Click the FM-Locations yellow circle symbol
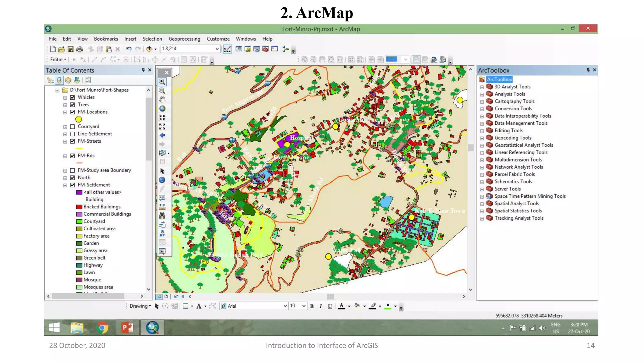The height and width of the screenshot is (362, 644). pyautogui.click(x=79, y=119)
